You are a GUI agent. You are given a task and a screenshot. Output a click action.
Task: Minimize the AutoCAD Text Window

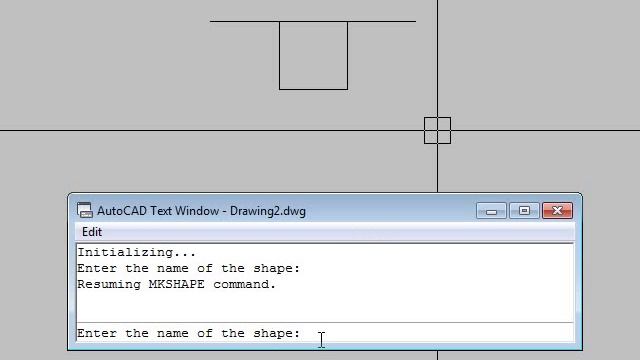click(x=491, y=211)
